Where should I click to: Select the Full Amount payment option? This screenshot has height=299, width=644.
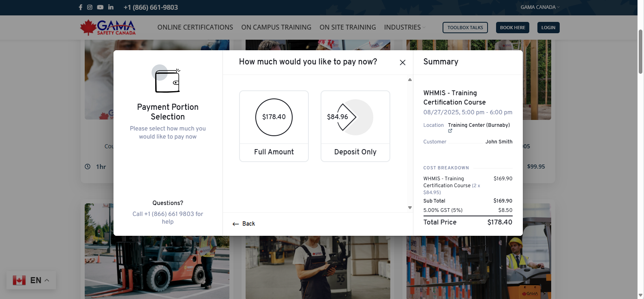[274, 126]
